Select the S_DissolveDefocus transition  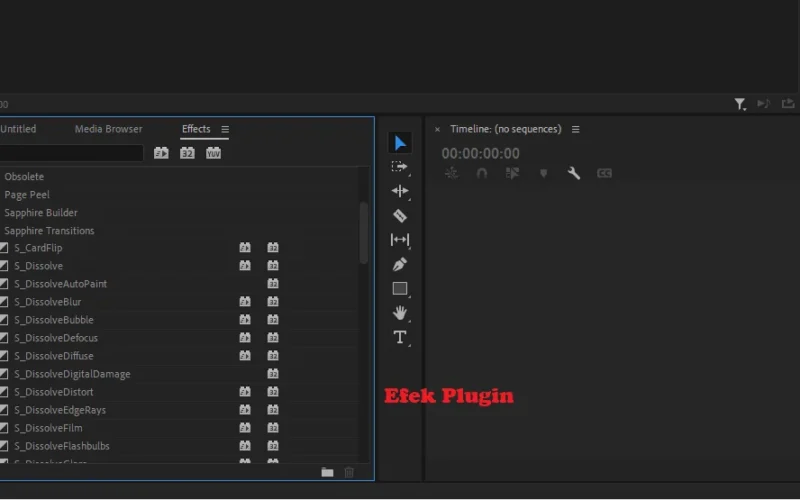[56, 338]
